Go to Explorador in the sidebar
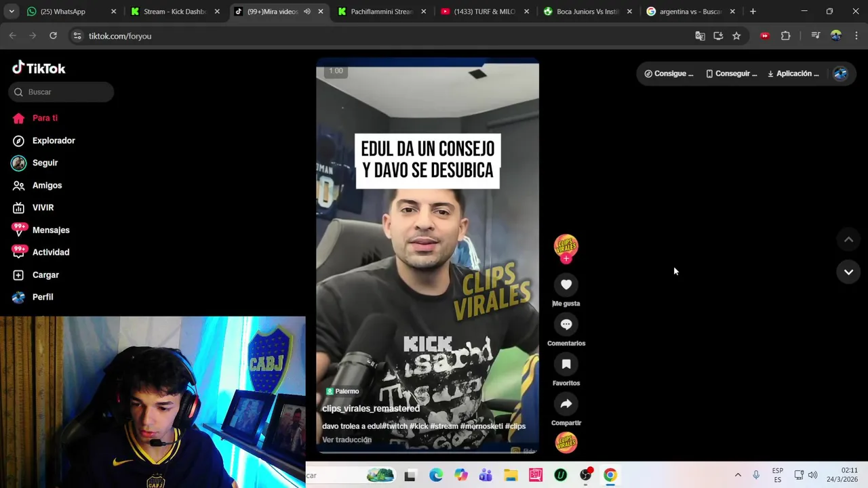868x488 pixels. (x=54, y=140)
